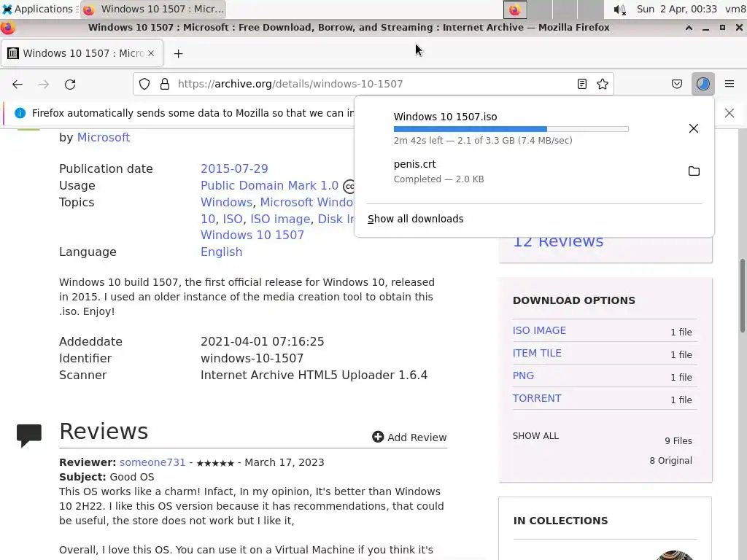Open the 9 Files count link
Screen dimensions: 747x560
(x=678, y=441)
